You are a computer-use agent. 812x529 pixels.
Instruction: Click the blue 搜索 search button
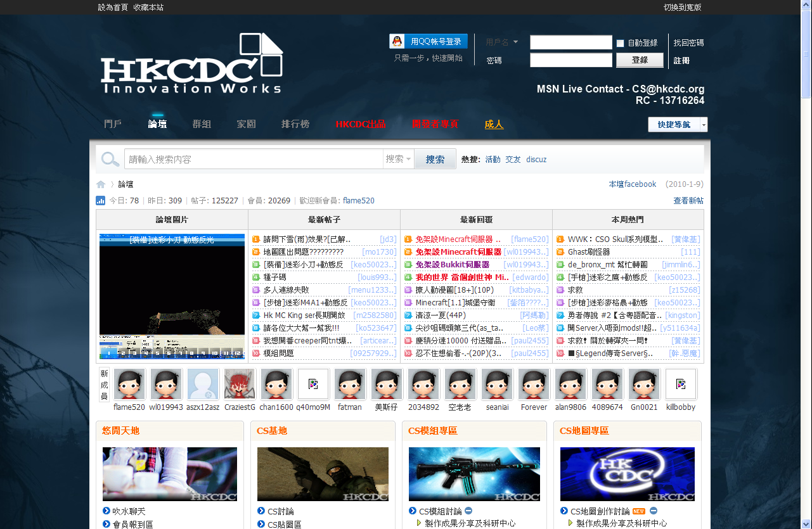[435, 159]
